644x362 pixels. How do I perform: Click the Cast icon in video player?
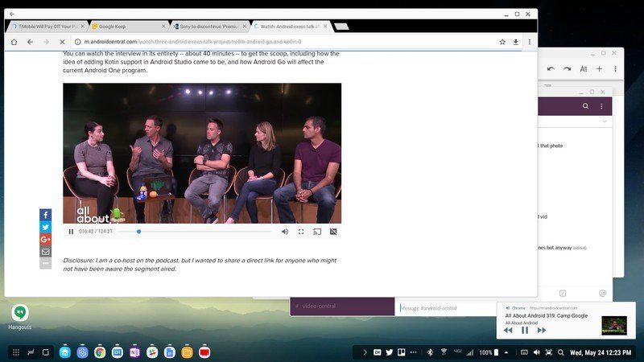pyautogui.click(x=317, y=232)
